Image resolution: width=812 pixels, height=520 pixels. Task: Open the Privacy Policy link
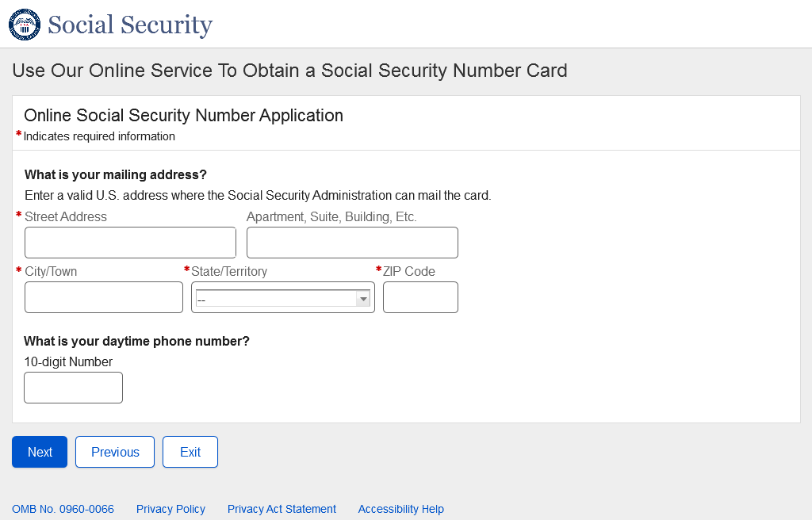tap(170, 509)
